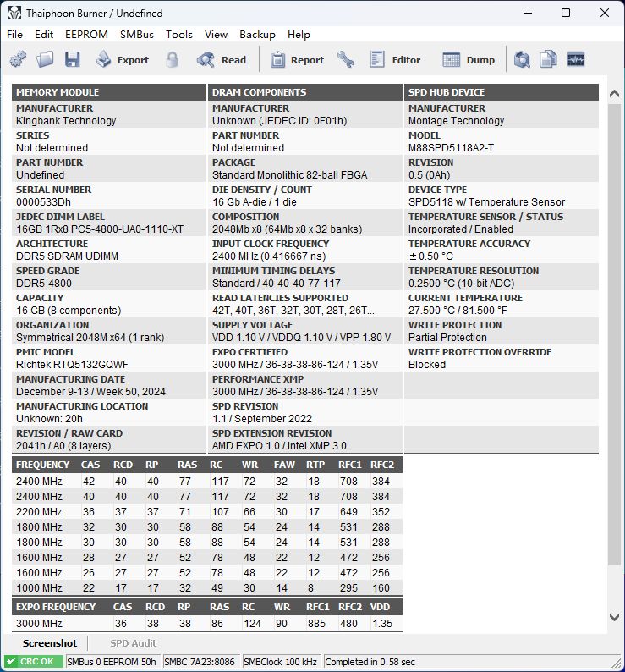Screen dimensions: 625x672
Task: Open a file with the folder icon
Action: point(45,59)
